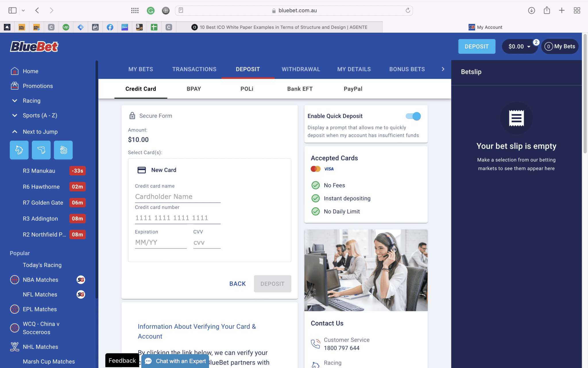
Task: Open Today's Racing link
Action: [42, 265]
